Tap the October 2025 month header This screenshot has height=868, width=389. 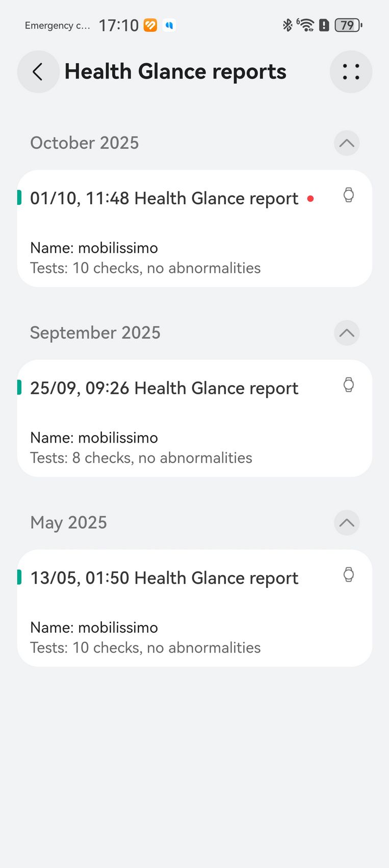click(85, 143)
